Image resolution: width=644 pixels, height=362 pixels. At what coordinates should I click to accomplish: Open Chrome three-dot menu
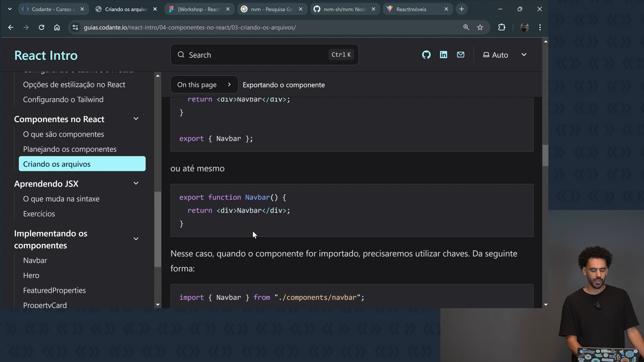tap(540, 27)
